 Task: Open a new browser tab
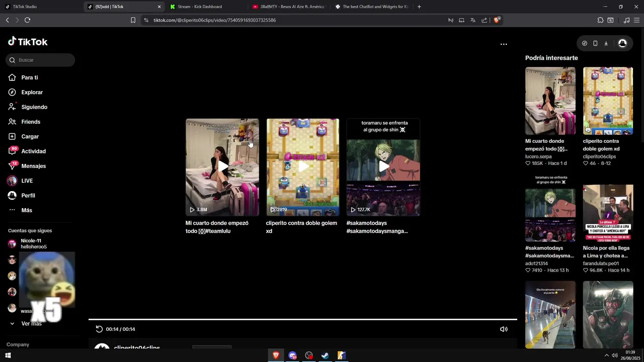tap(419, 7)
